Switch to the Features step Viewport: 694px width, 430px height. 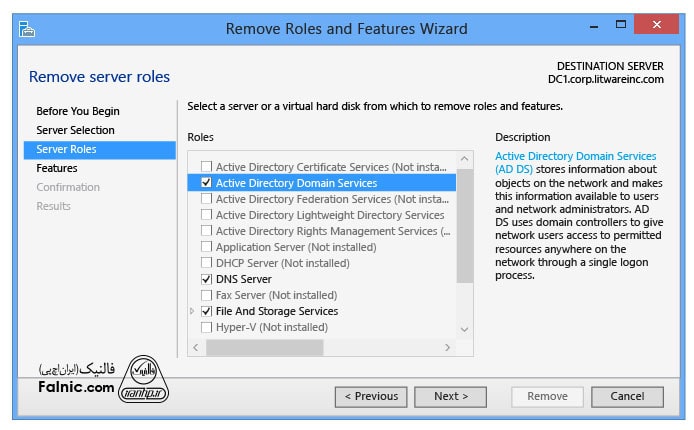pyautogui.click(x=57, y=168)
